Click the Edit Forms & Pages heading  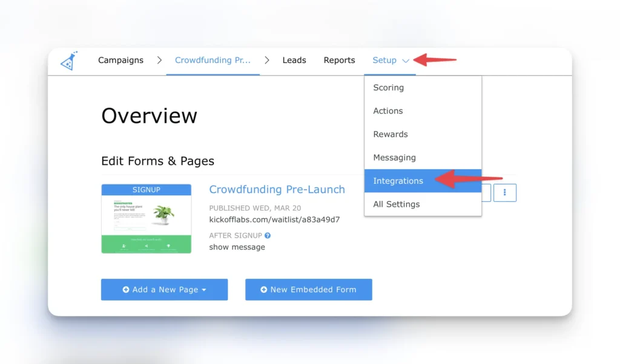158,161
